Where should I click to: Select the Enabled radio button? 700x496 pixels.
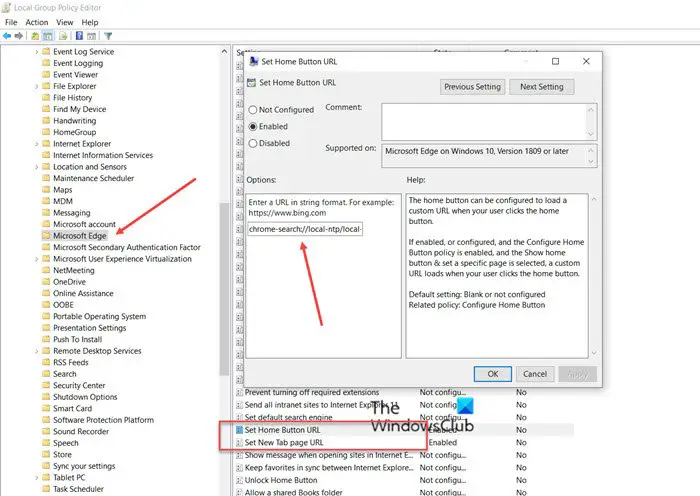(253, 127)
